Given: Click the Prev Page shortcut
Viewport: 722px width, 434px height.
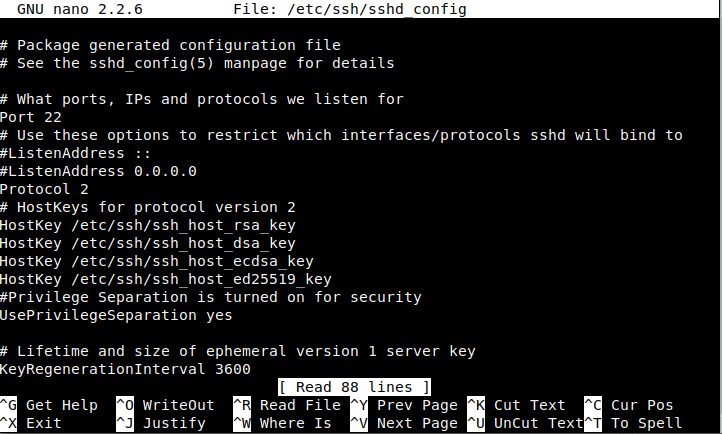Looking at the screenshot, I should pyautogui.click(x=416, y=405).
